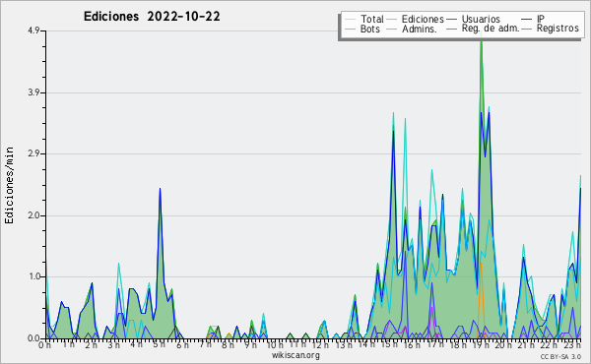The height and width of the screenshot is (364, 591).
Task: Click the 'Reg. de adm.' legend entry
Action: coord(491,29)
